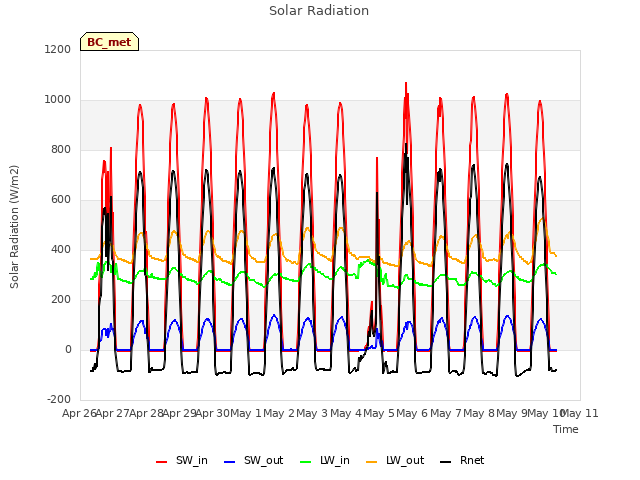Toggle SW_out series in legend

coord(253,461)
